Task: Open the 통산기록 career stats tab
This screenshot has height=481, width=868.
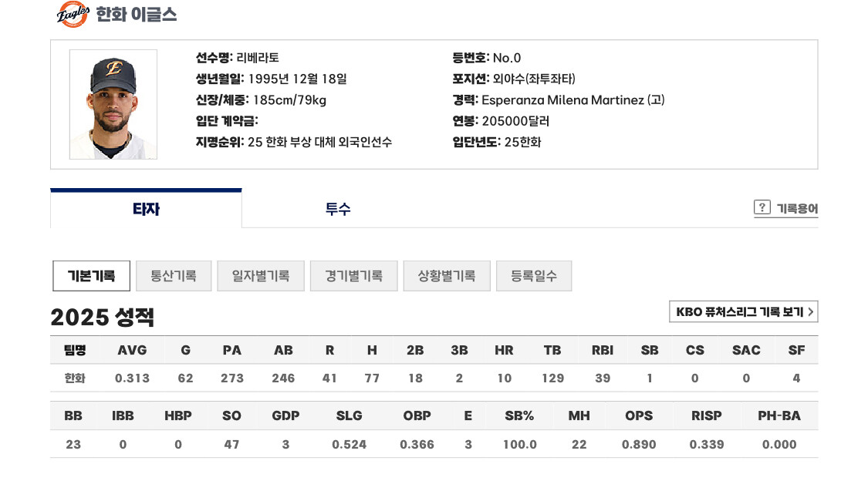Action: [x=174, y=276]
